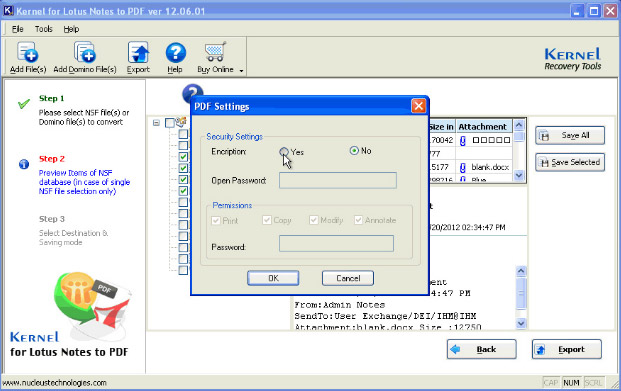
Task: Click the Step 2 blue info icon
Action: click(x=24, y=164)
